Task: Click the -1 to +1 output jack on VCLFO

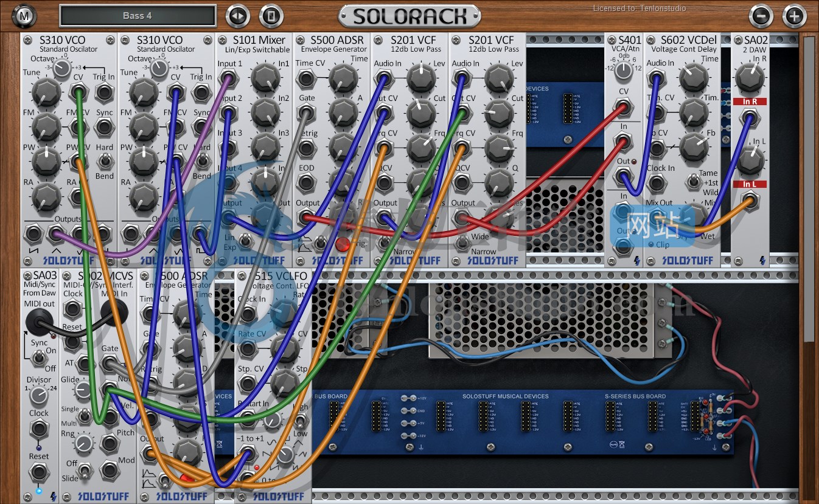Action: 247,454
